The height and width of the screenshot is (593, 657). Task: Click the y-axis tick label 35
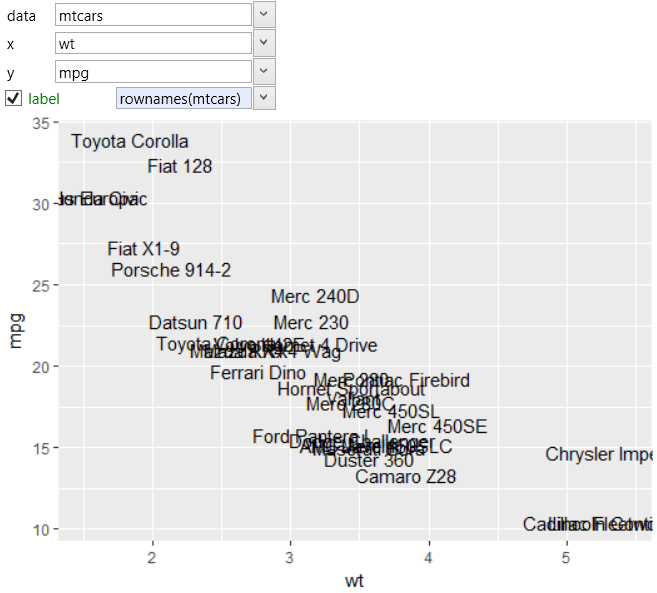click(x=41, y=123)
